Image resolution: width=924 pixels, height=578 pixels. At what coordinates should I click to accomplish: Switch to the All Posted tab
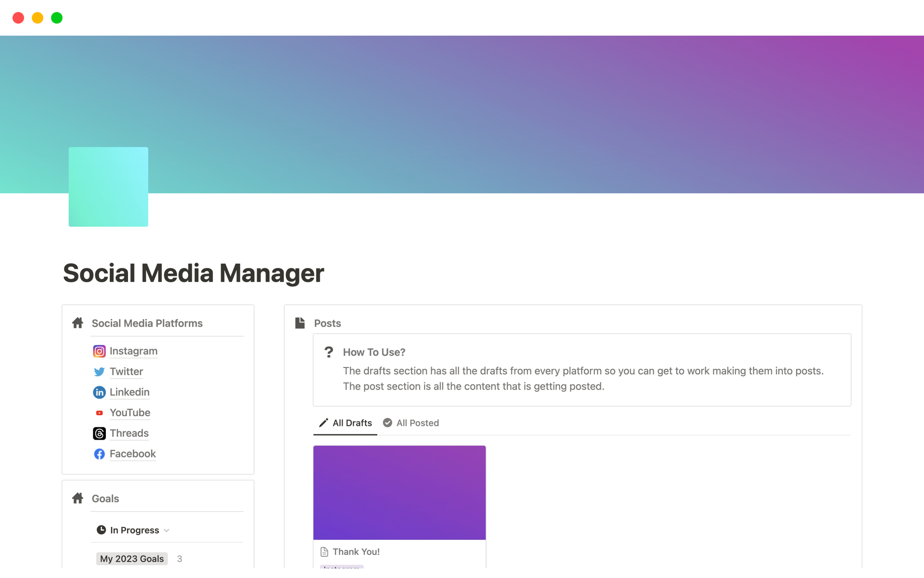(411, 423)
